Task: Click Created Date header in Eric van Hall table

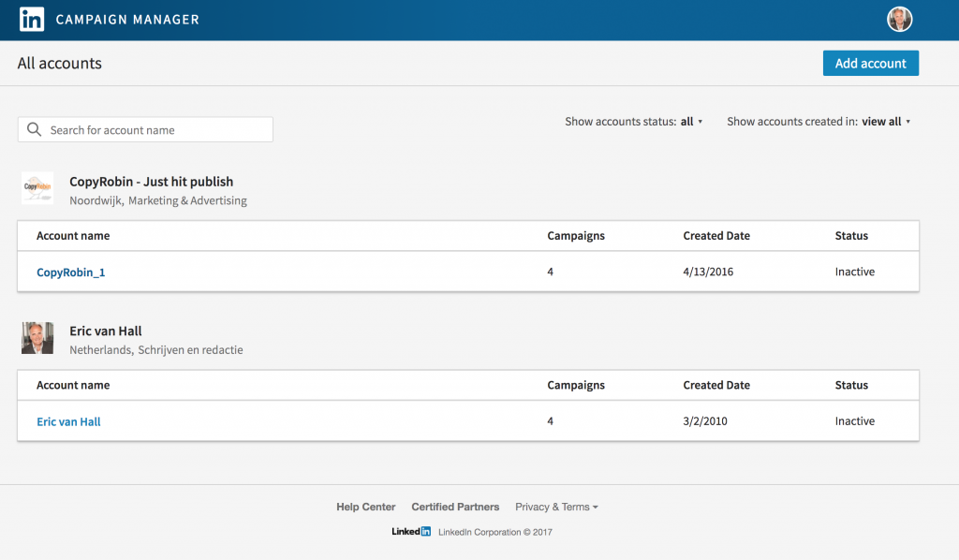Action: [716, 385]
